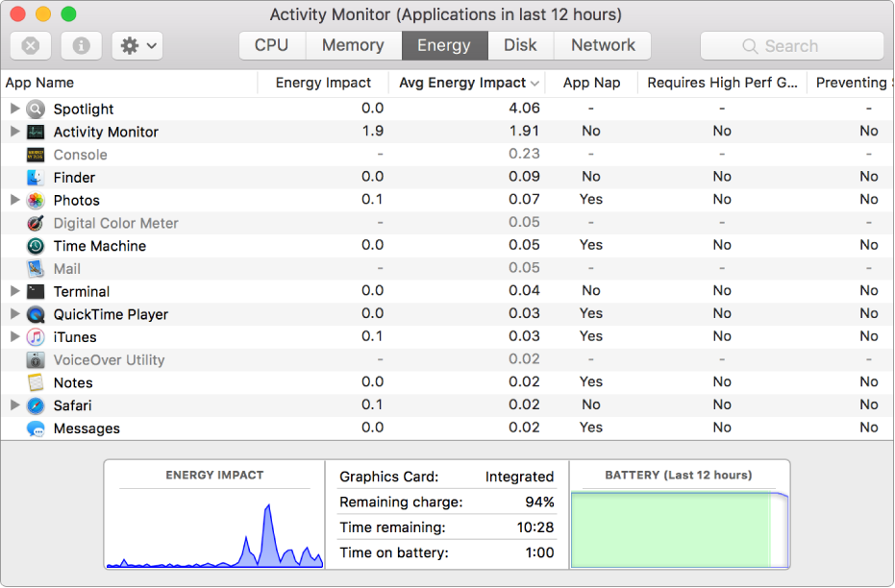
Task: Open the gear action menu
Action: click(137, 45)
